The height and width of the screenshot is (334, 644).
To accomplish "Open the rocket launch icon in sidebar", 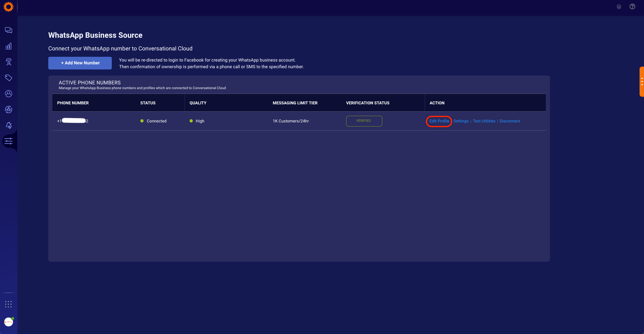I will click(x=9, y=125).
